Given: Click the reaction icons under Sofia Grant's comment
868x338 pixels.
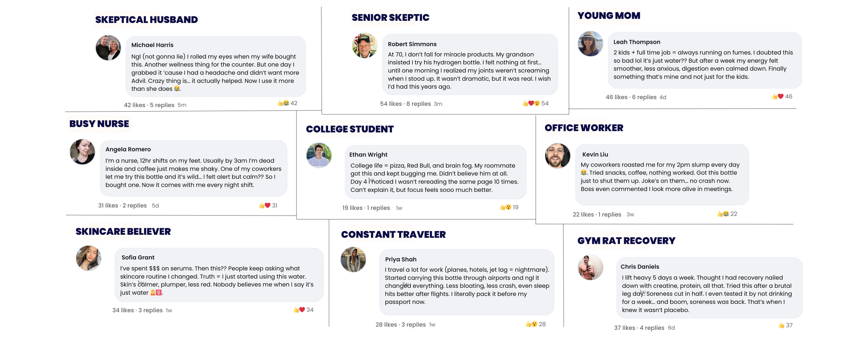Looking at the screenshot, I should pos(299,310).
